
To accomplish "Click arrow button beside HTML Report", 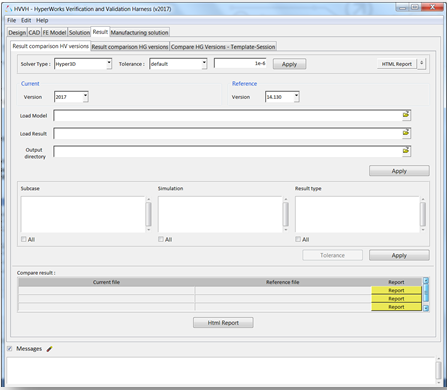I will pyautogui.click(x=422, y=63).
